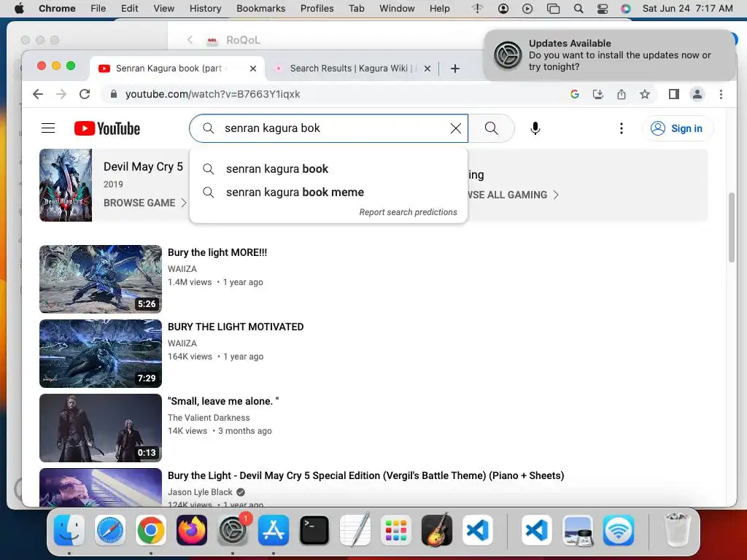Open a new Chrome tab

point(455,69)
